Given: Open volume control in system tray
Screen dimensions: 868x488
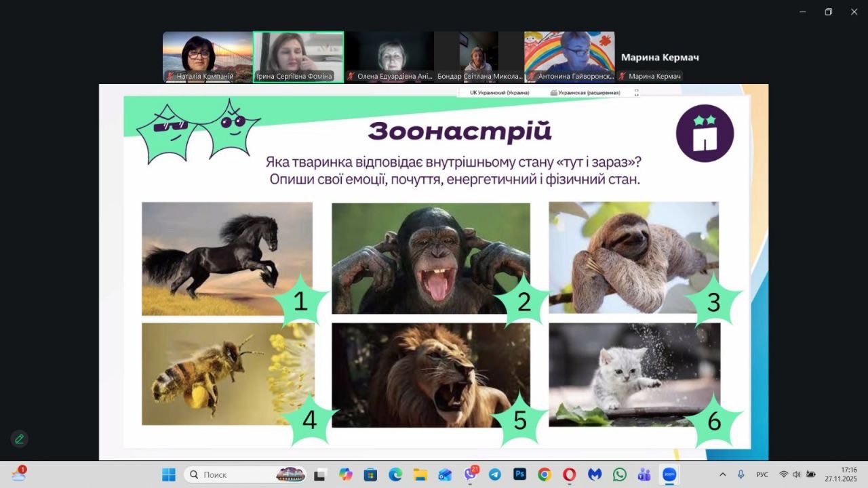Looking at the screenshot, I should tap(797, 474).
